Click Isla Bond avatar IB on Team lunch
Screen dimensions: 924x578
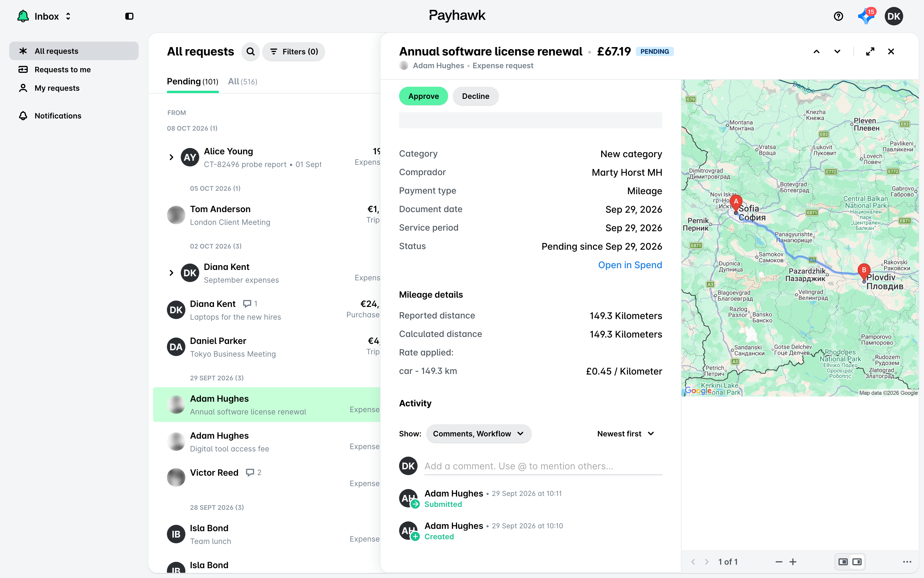[176, 534]
